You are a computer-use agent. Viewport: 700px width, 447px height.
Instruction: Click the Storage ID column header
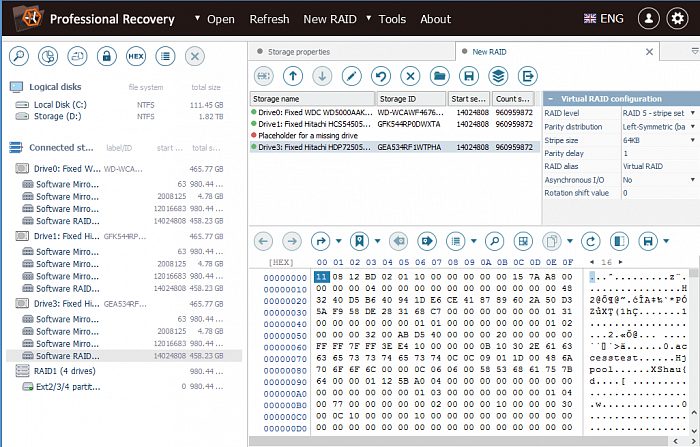411,99
